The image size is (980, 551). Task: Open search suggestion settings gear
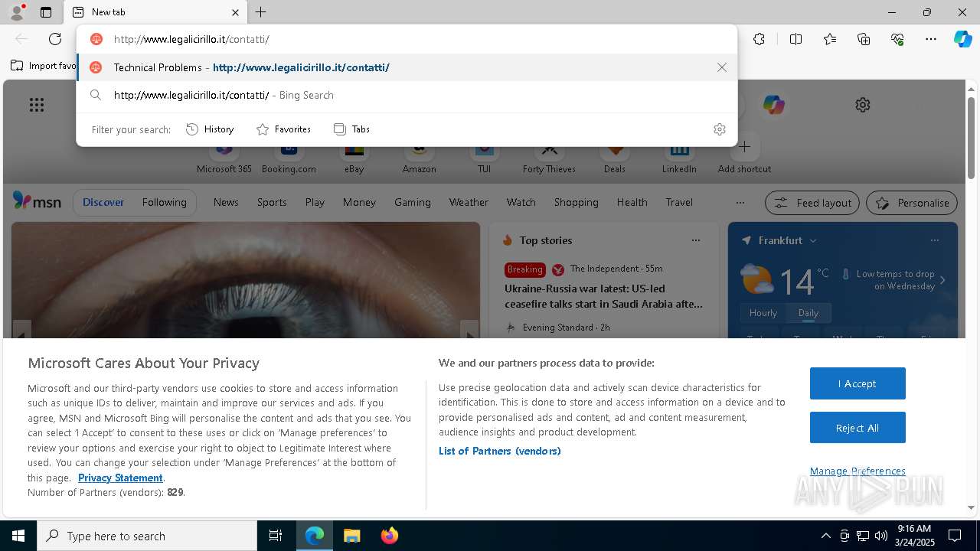click(719, 129)
